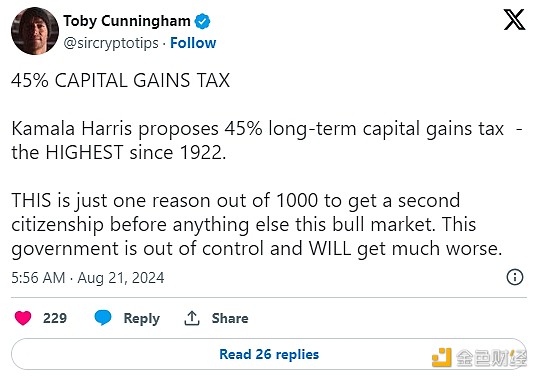The width and height of the screenshot is (538, 378).
Task: Click the Chinese watermark text
Action: [x=491, y=358]
